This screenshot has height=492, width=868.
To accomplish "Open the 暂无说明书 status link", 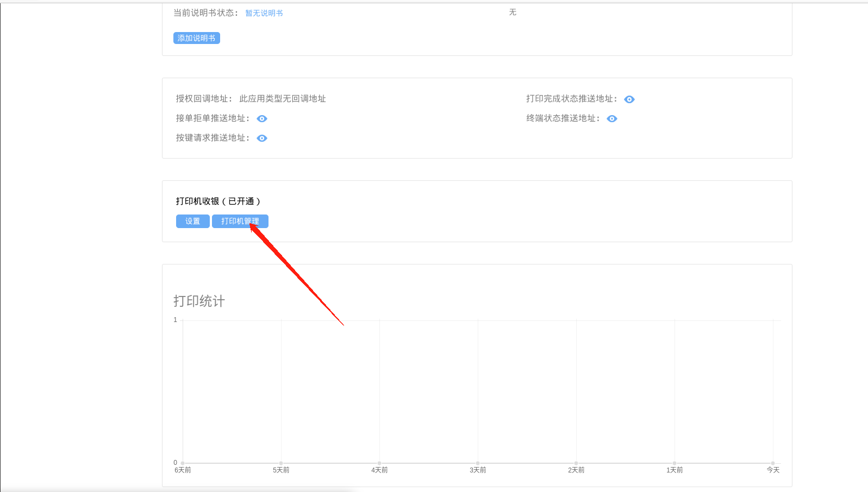I will 264,13.
